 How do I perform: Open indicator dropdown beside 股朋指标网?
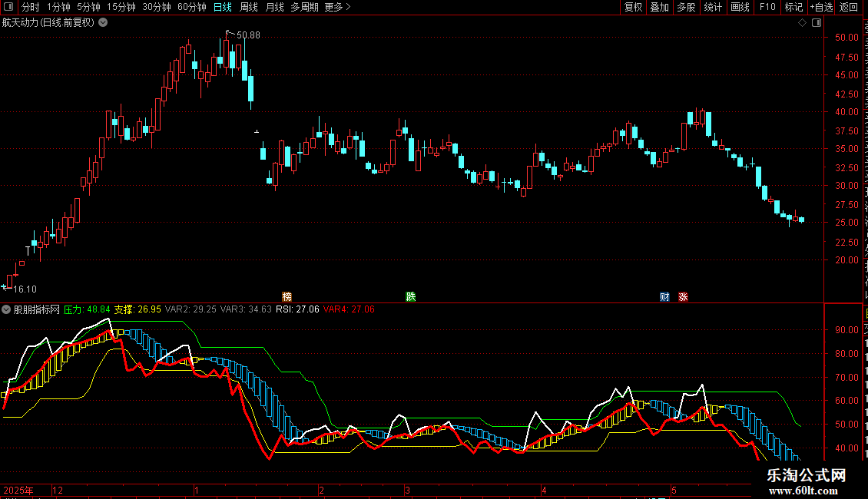pyautogui.click(x=6, y=309)
